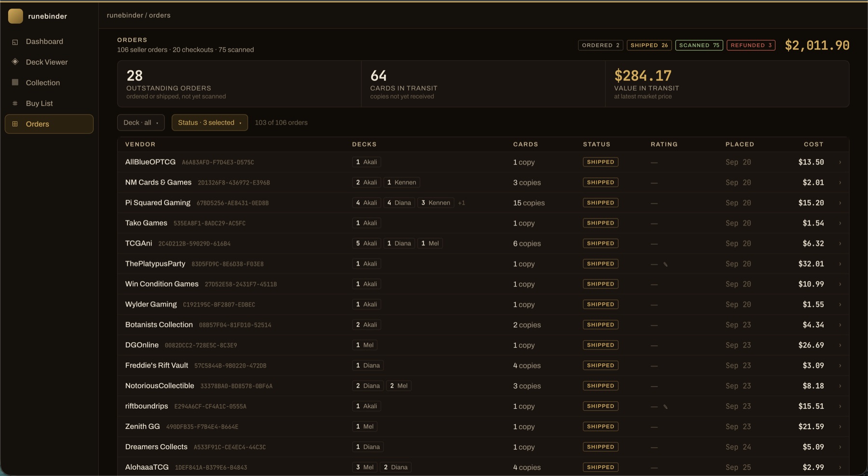868x476 pixels.
Task: Go to the Dashboard page
Action: [x=49, y=41]
